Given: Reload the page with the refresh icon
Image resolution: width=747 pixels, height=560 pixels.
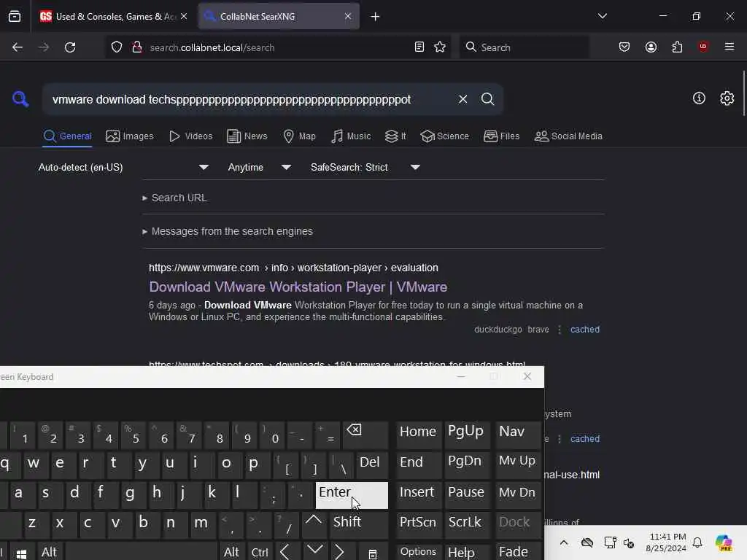Looking at the screenshot, I should (x=70, y=47).
